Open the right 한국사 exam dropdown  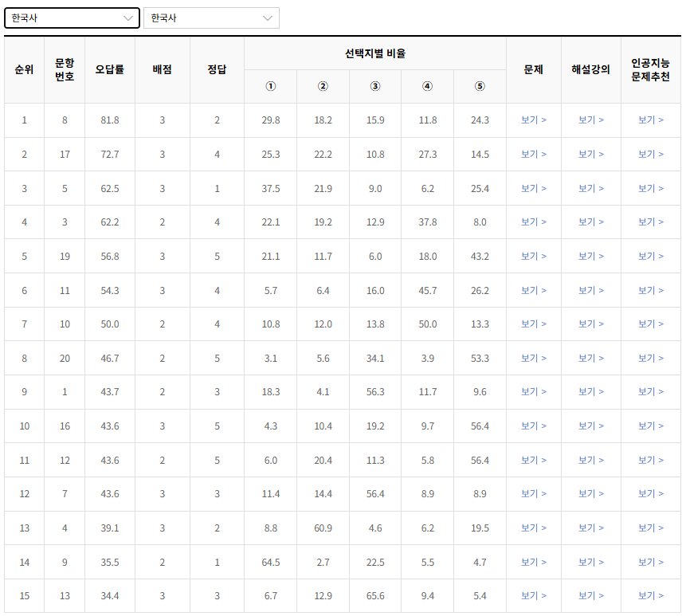(211, 18)
